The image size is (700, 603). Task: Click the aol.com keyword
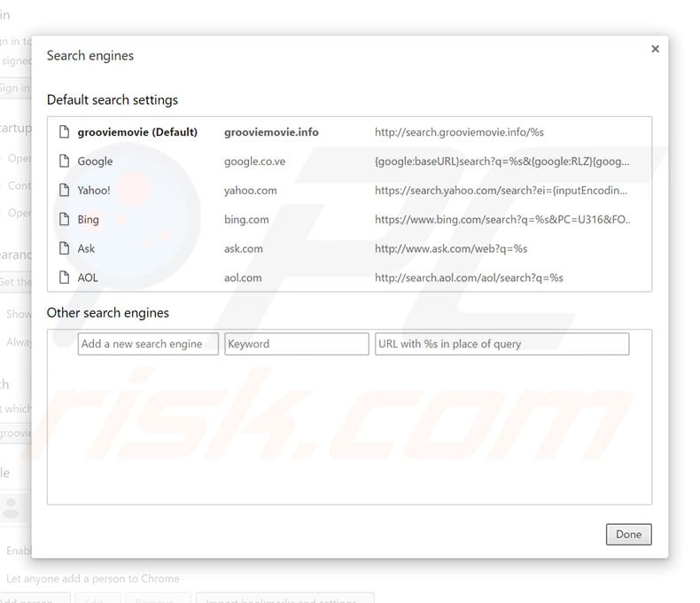[243, 278]
